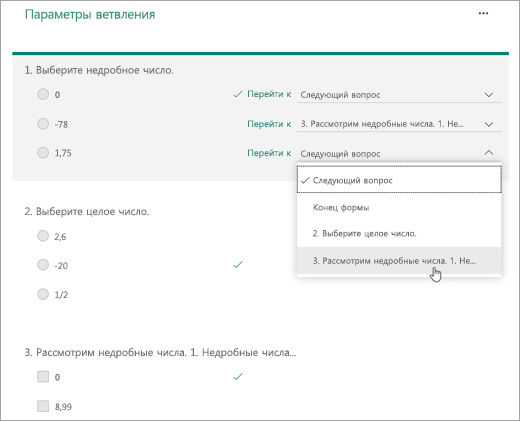This screenshot has width=520, height=421.
Task: Click the answer text '-20'
Action: pyautogui.click(x=61, y=266)
